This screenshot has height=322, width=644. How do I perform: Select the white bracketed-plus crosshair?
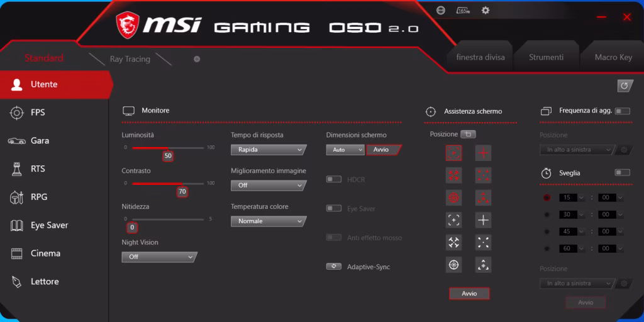[x=453, y=220]
